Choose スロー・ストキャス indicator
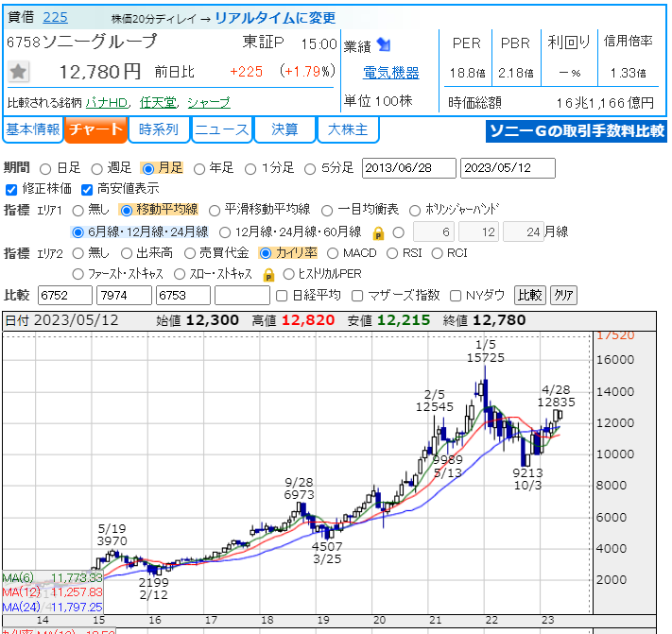 click(x=180, y=274)
